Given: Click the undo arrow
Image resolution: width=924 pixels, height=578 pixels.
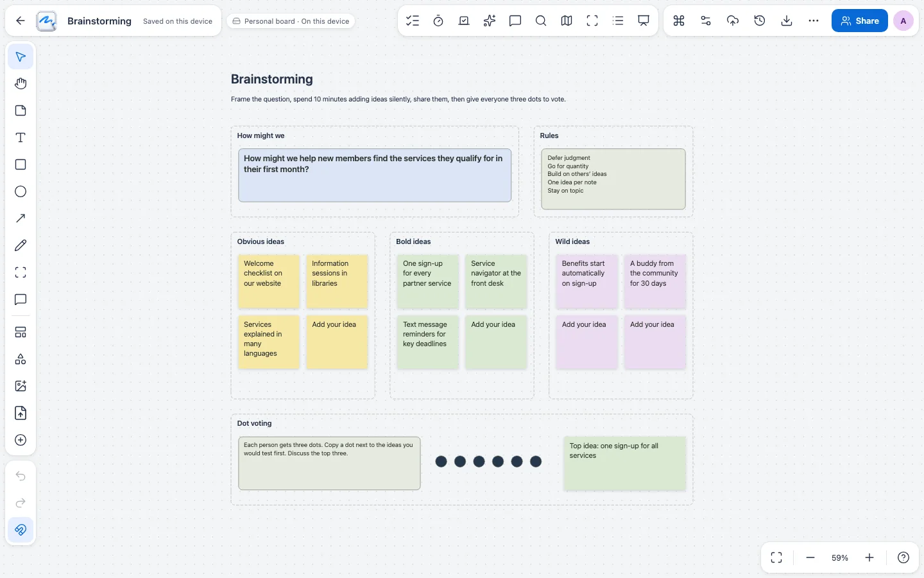Looking at the screenshot, I should [x=21, y=476].
